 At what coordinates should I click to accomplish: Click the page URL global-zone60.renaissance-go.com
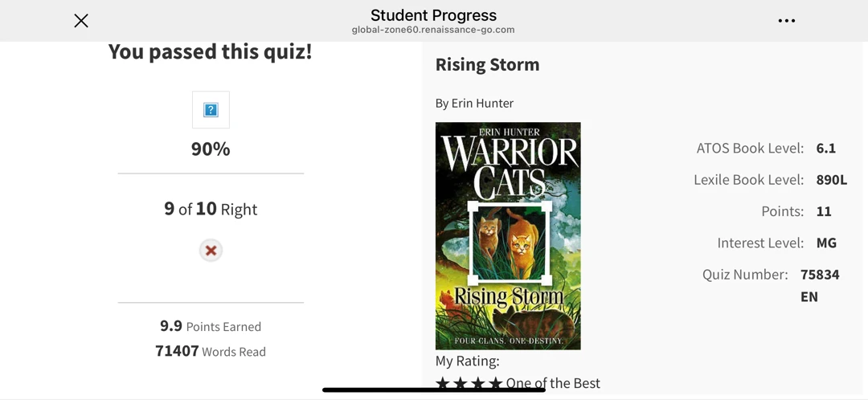[x=433, y=30]
